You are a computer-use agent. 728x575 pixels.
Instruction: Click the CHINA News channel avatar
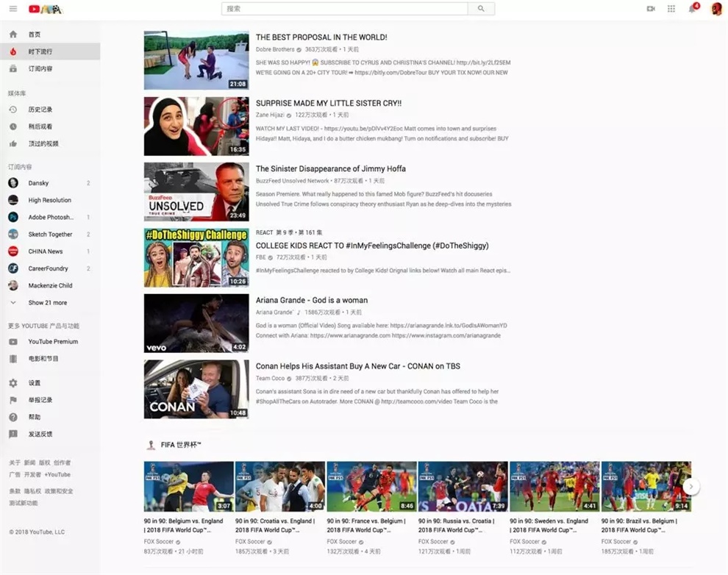click(x=13, y=251)
